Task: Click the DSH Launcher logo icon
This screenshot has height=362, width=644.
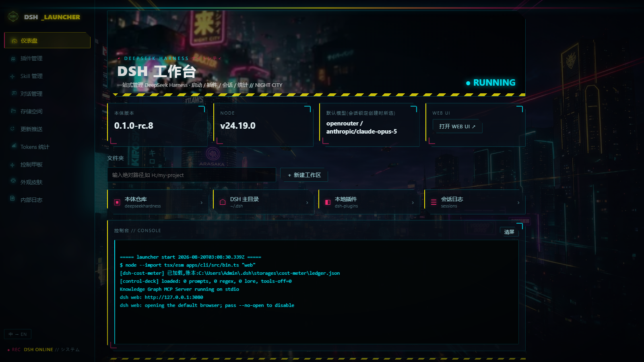Action: pos(13,16)
